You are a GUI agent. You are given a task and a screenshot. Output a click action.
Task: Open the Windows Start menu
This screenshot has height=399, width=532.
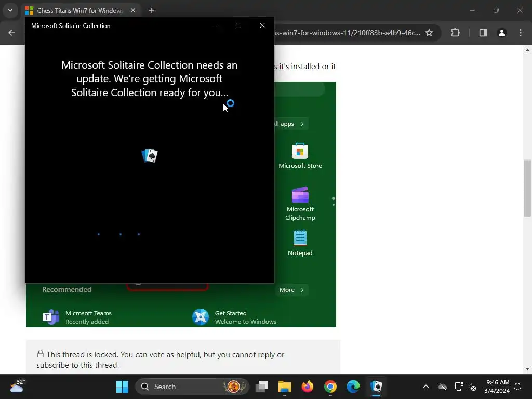(x=122, y=387)
